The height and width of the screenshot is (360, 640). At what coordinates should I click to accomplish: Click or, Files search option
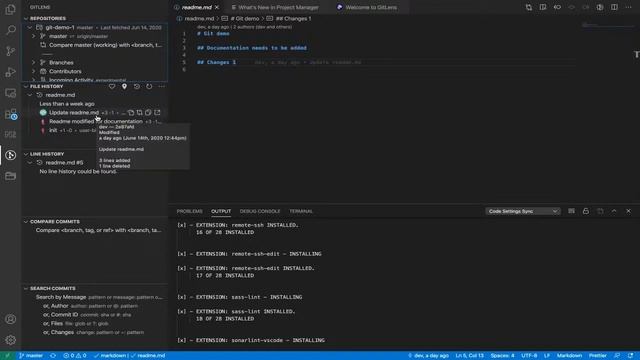[x=95, y=324]
